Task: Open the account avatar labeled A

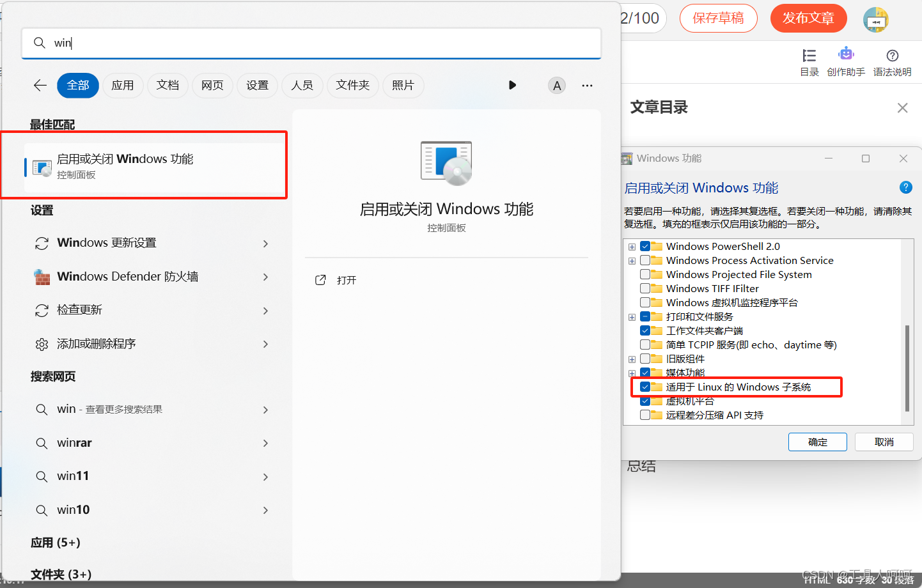Action: tap(557, 86)
